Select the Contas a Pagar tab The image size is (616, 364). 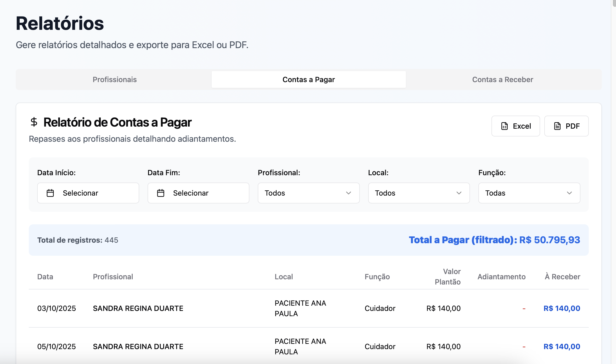point(309,79)
